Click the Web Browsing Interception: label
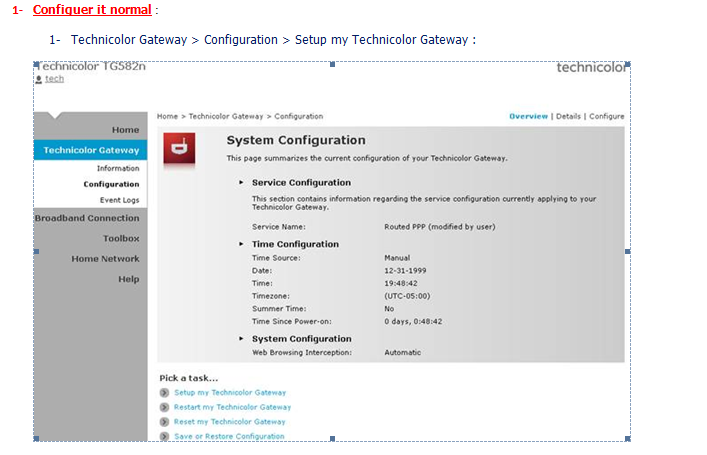Screen dimensions: 707x455 pos(302,353)
